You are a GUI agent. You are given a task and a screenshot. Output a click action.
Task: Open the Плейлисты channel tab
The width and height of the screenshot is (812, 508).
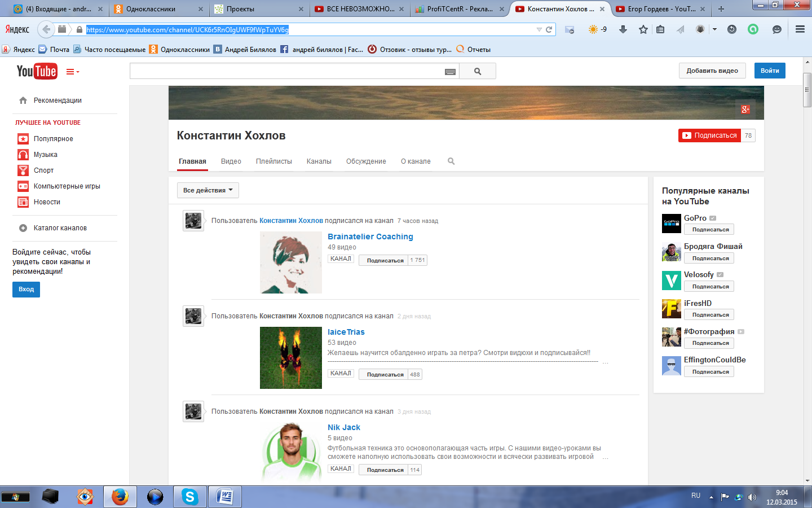pos(274,161)
